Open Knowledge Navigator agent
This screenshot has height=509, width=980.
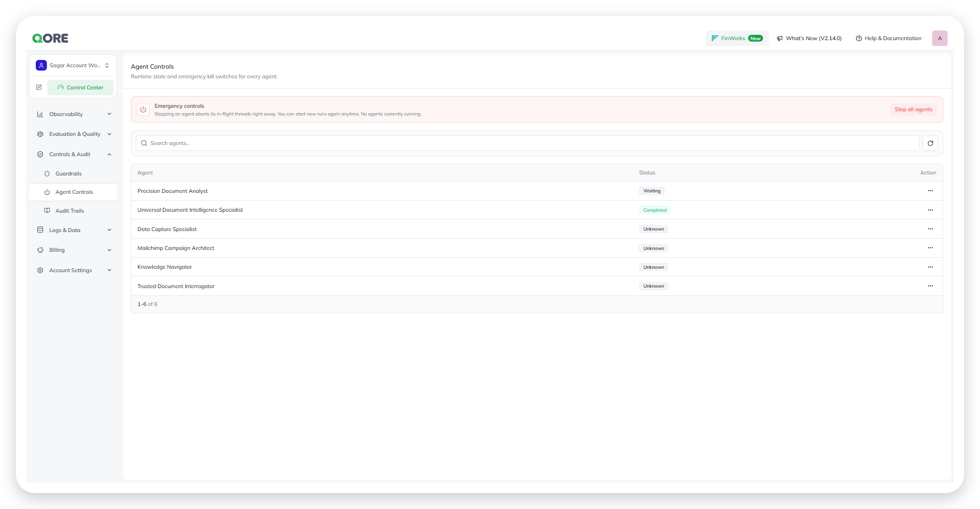tap(164, 267)
